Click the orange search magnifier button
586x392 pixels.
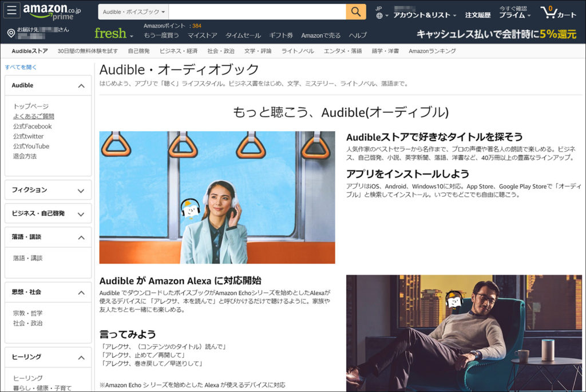point(356,12)
